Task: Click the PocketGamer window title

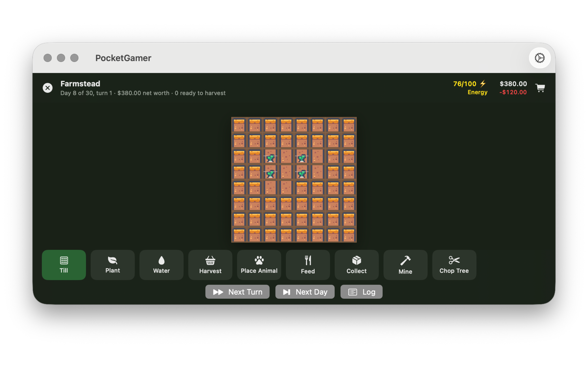Action: point(123,58)
